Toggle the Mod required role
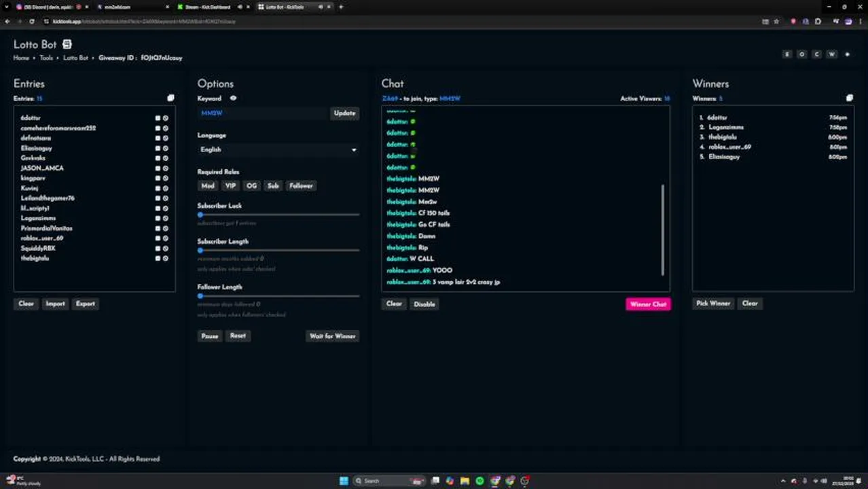Screen dimensions: 868x489 coord(208,185)
